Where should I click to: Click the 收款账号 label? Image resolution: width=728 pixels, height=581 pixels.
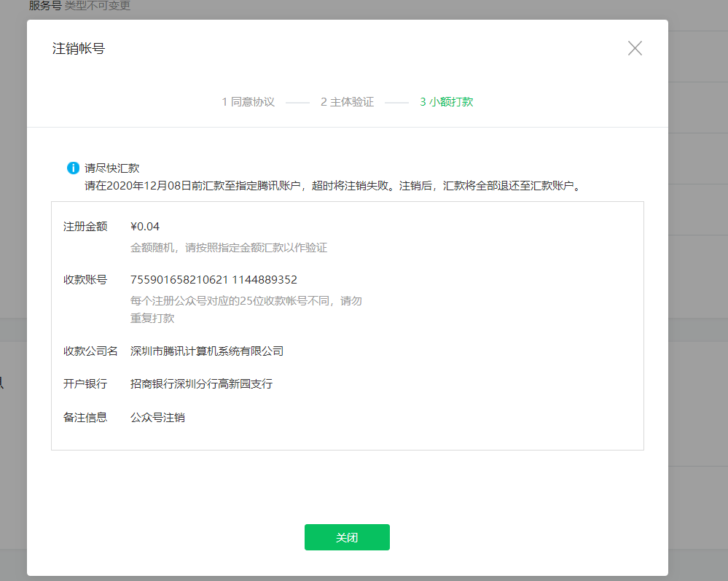[85, 280]
